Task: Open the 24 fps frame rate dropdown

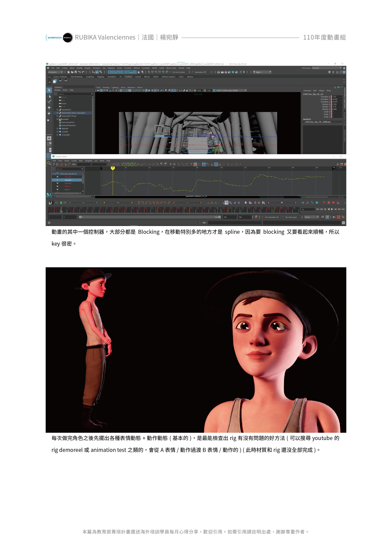Action: click(312, 217)
